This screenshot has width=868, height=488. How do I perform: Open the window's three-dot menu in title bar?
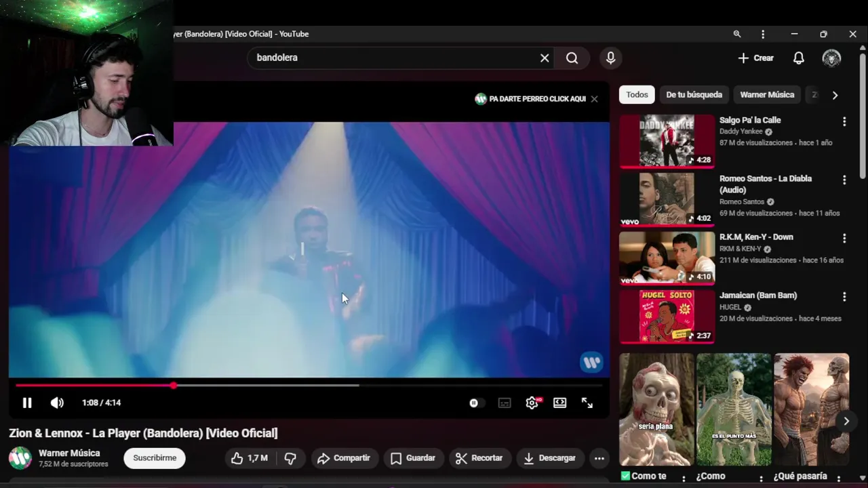(763, 34)
